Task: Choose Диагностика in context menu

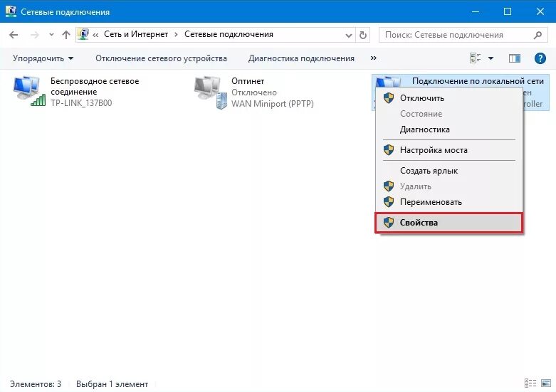Action: [x=449, y=129]
